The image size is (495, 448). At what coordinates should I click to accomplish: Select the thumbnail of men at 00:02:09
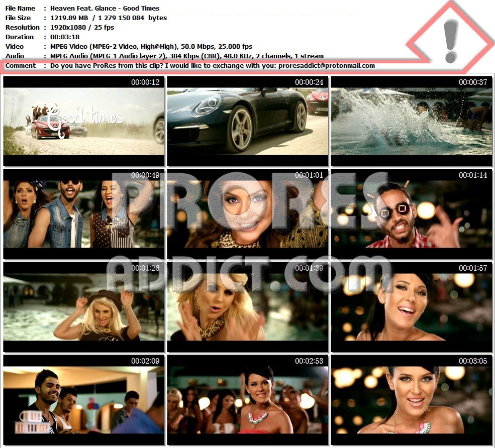(84, 400)
